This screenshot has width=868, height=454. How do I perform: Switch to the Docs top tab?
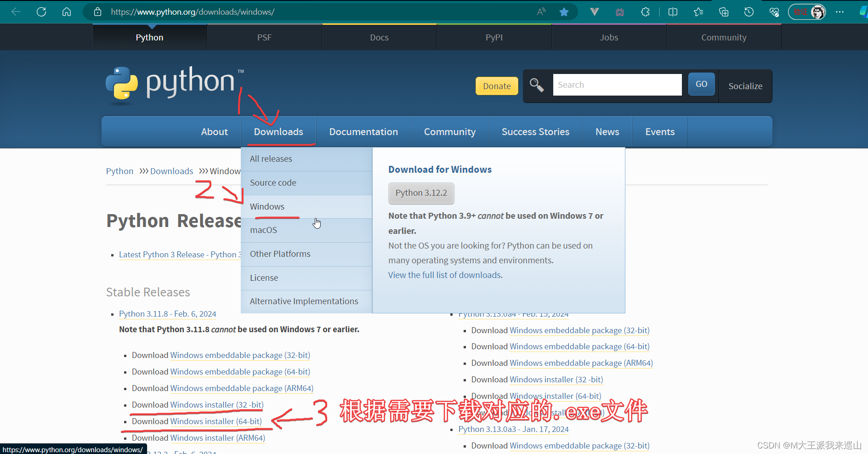pyautogui.click(x=379, y=37)
